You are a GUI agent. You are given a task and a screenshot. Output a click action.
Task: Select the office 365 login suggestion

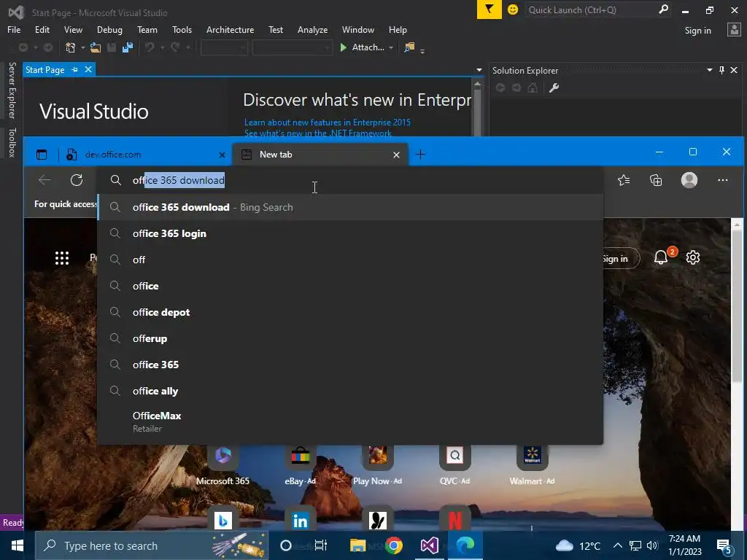click(x=350, y=233)
